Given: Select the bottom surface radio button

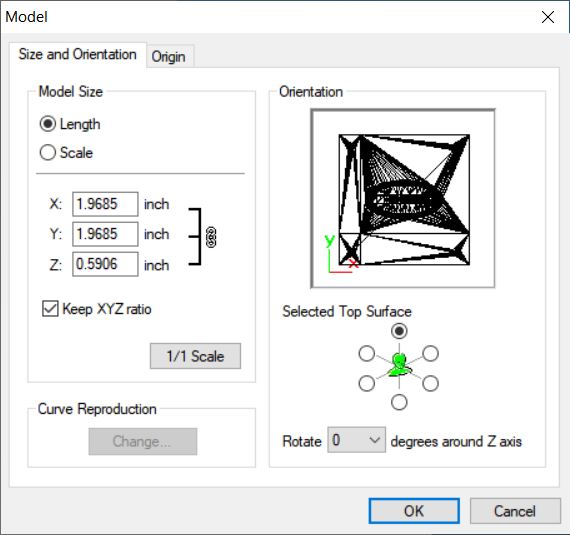Looking at the screenshot, I should point(399,402).
